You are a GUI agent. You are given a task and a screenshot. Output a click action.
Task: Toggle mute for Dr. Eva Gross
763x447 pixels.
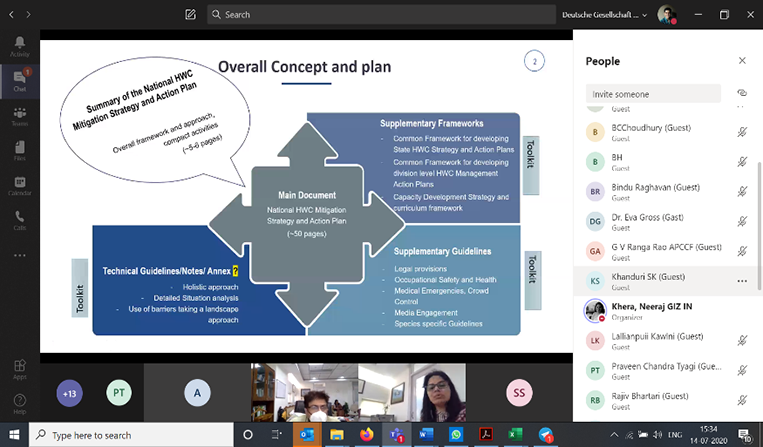pyautogui.click(x=741, y=220)
